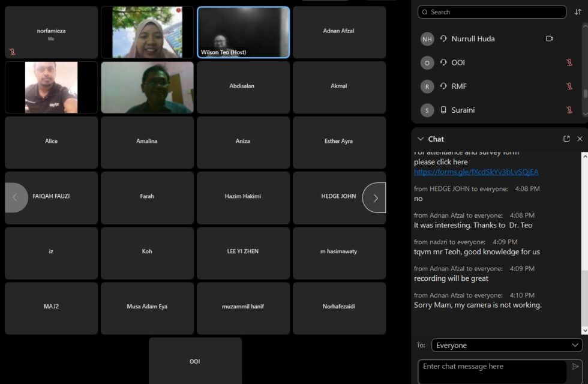
Task: Click the next page arrow in video grid
Action: (375, 197)
